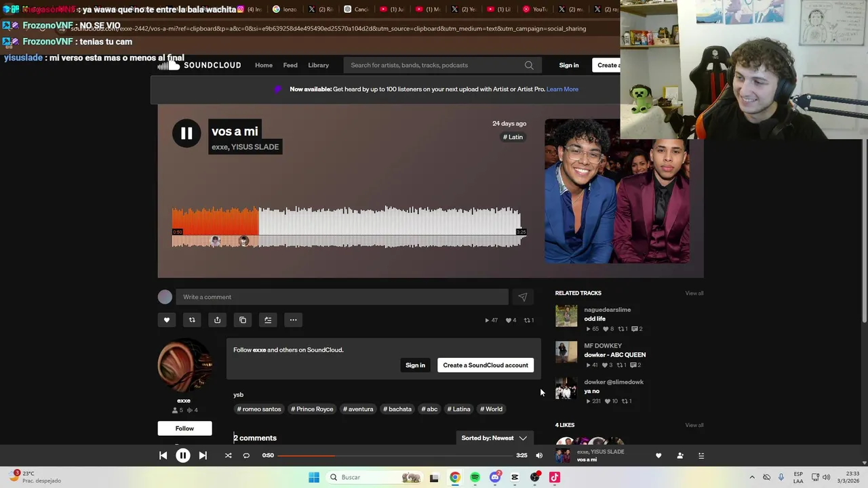Open 'odd life' track artwork thumbnail
868x488 pixels.
(566, 316)
